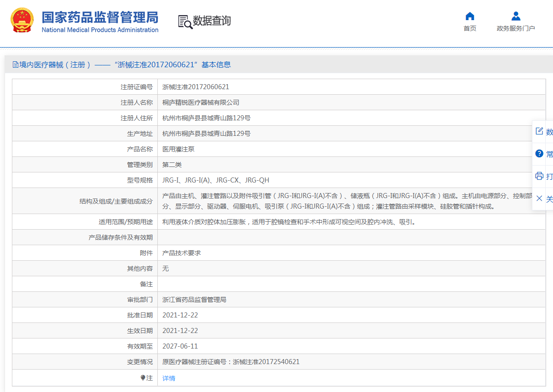Go to 首页 home icon
553x392 pixels.
coord(470,16)
